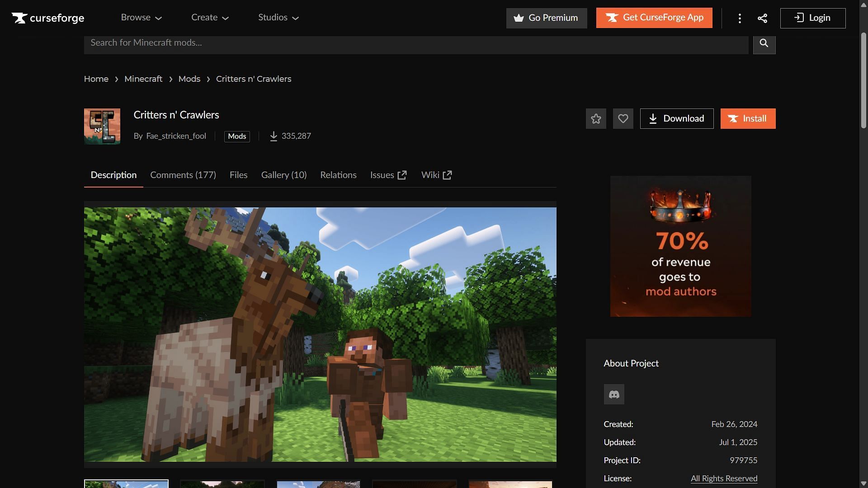The image size is (868, 488).
Task: Click Get CurseForge App button
Action: (654, 18)
